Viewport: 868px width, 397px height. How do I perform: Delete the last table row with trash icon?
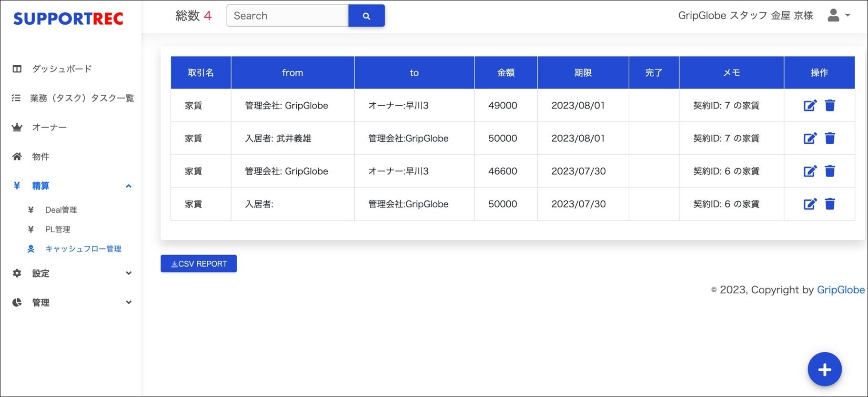point(830,204)
